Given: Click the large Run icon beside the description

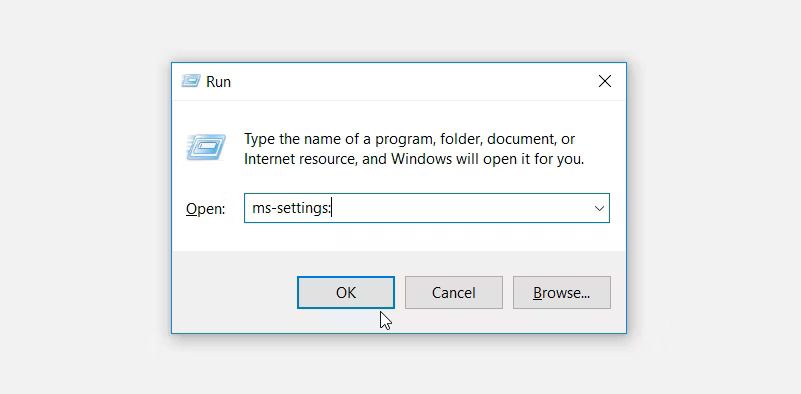Looking at the screenshot, I should click(x=206, y=147).
